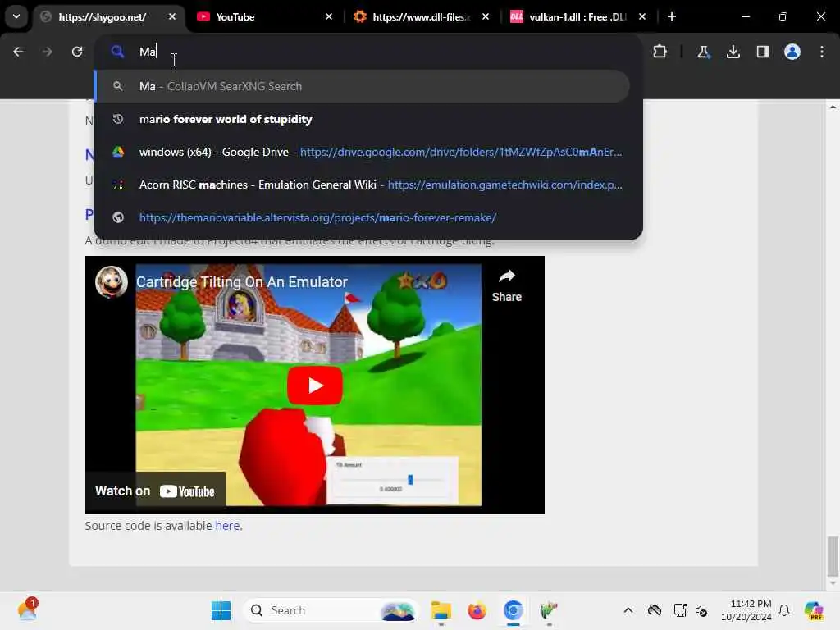Image resolution: width=840 pixels, height=630 pixels.
Task: Click 'Watch on YouTube' button
Action: pos(155,491)
